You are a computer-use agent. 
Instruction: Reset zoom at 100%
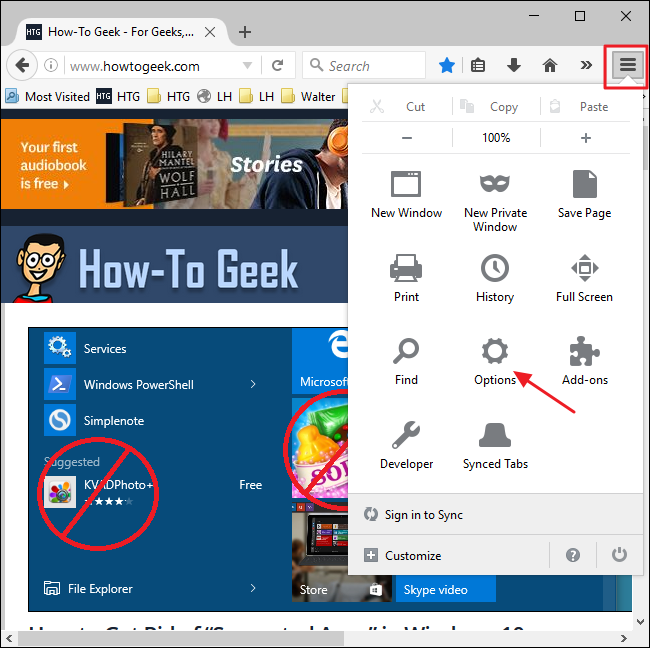click(496, 138)
